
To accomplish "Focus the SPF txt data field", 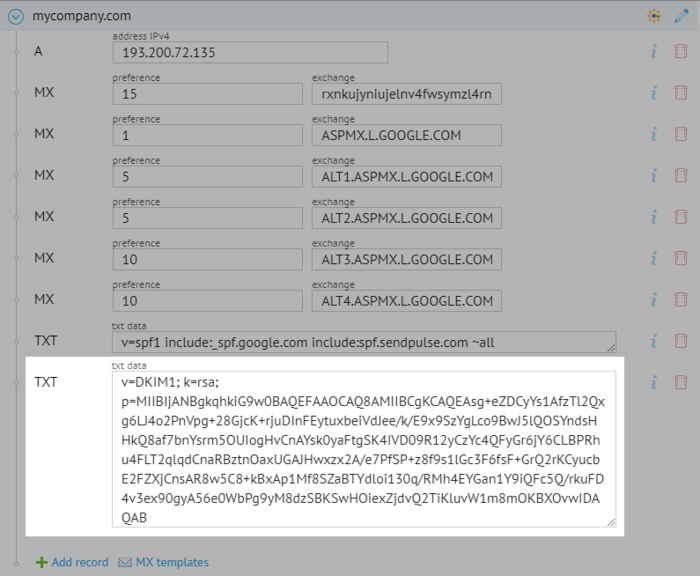I will (364, 342).
